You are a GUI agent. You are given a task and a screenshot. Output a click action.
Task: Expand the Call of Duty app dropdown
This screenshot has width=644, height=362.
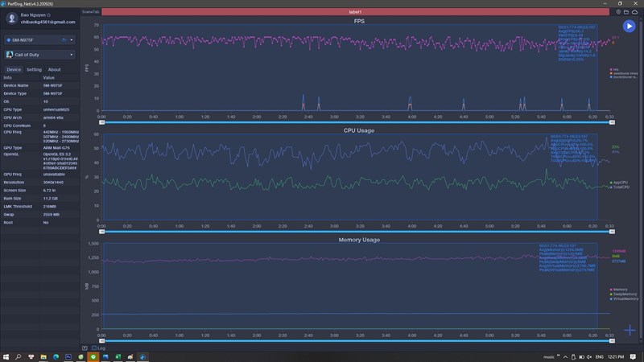click(x=72, y=55)
